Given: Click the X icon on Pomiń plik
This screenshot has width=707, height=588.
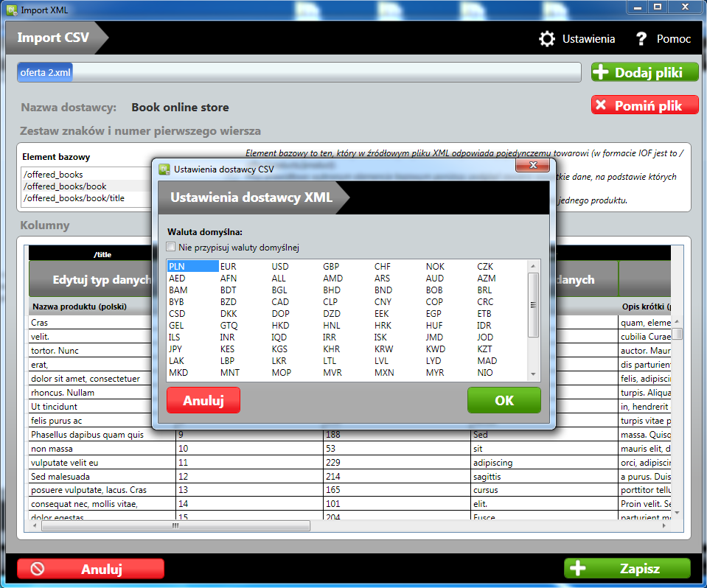Looking at the screenshot, I should tap(601, 105).
